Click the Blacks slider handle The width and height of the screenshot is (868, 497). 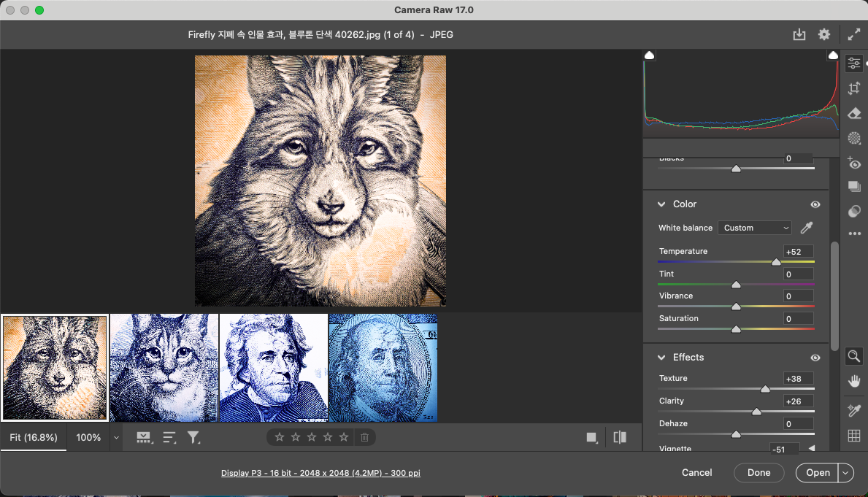737,169
